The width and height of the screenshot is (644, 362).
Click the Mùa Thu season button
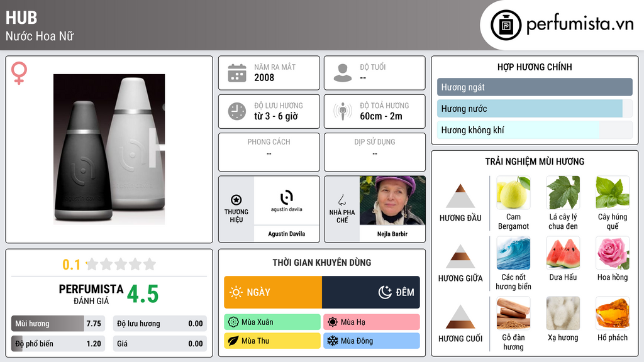coord(272,341)
